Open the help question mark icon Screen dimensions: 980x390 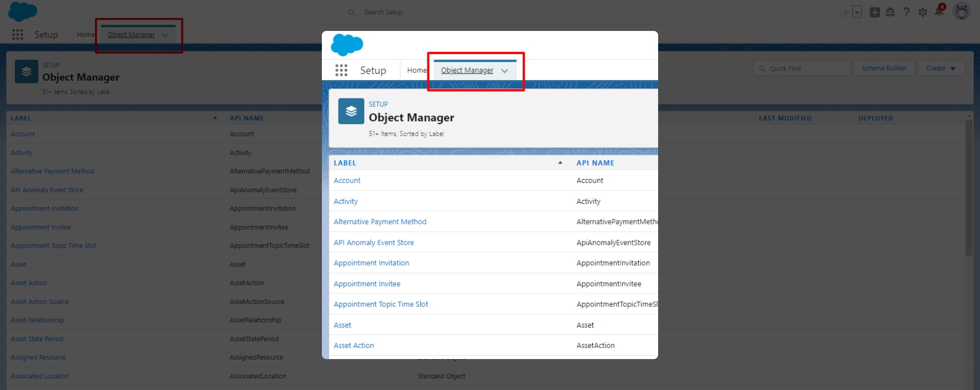906,12
